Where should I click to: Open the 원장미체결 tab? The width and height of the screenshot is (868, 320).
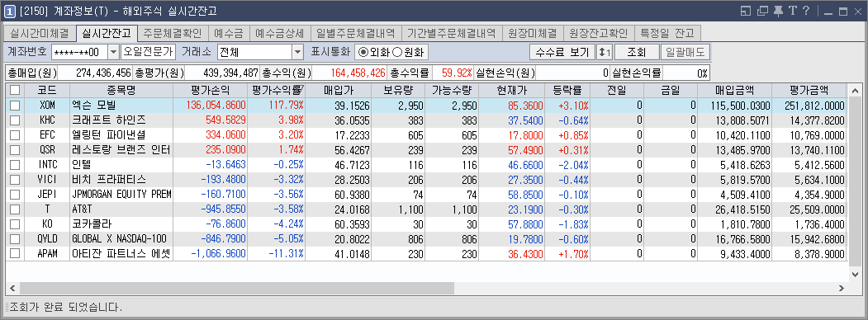coord(533,33)
